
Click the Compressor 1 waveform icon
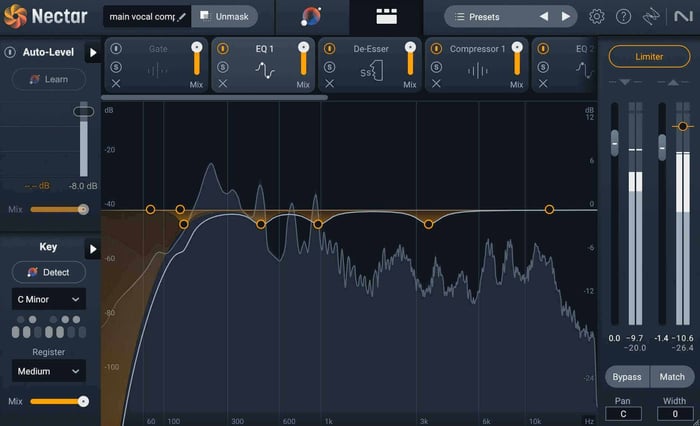point(478,71)
